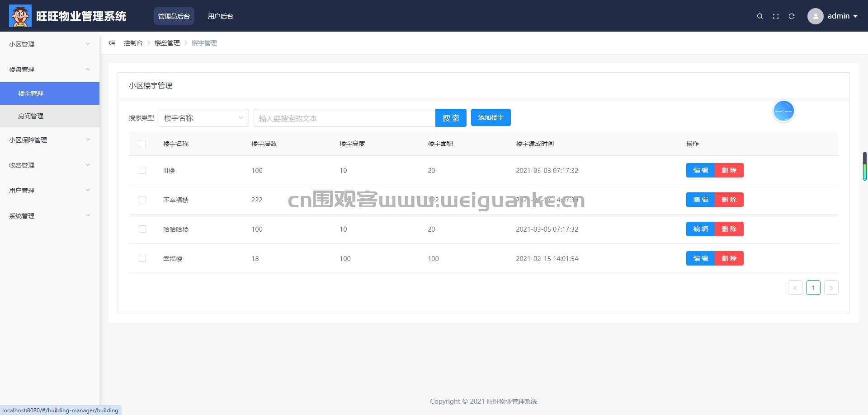Switch to 用户后台 tab
Viewport: 868px width, 415px height.
coord(221,16)
